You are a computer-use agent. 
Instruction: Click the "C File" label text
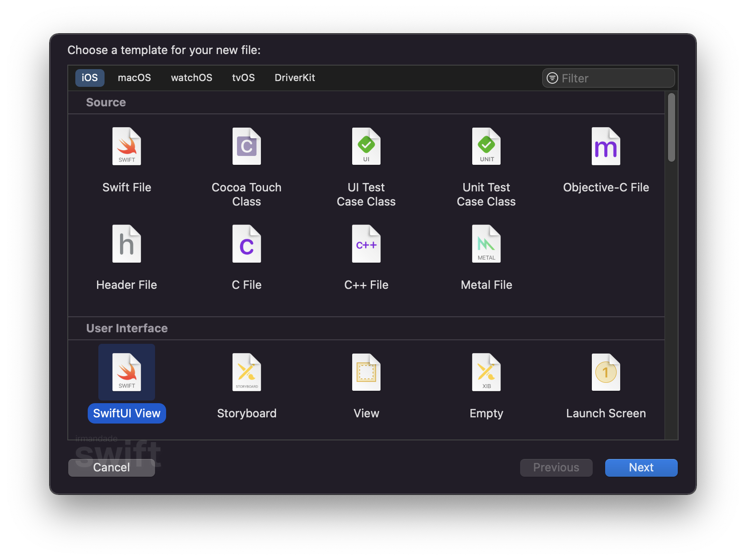247,285
